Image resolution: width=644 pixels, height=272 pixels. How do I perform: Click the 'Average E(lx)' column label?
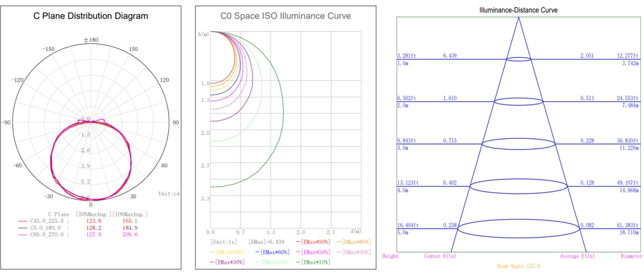577,256
